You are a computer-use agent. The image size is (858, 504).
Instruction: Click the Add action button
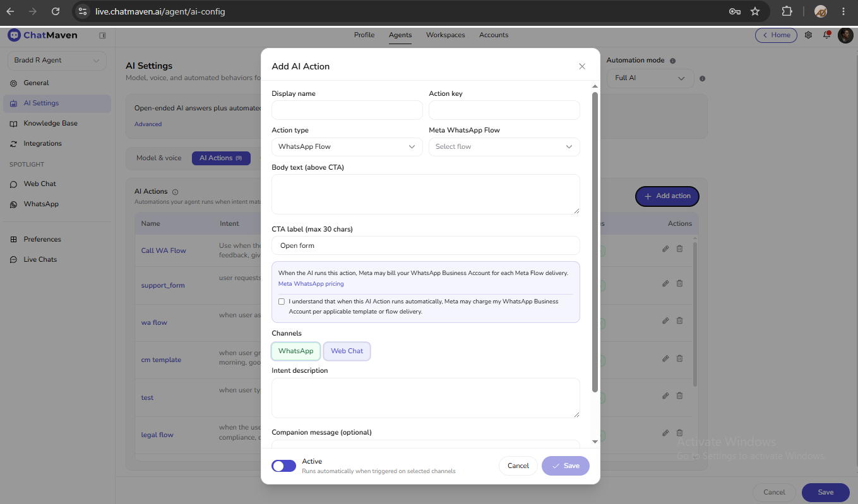[x=667, y=196]
